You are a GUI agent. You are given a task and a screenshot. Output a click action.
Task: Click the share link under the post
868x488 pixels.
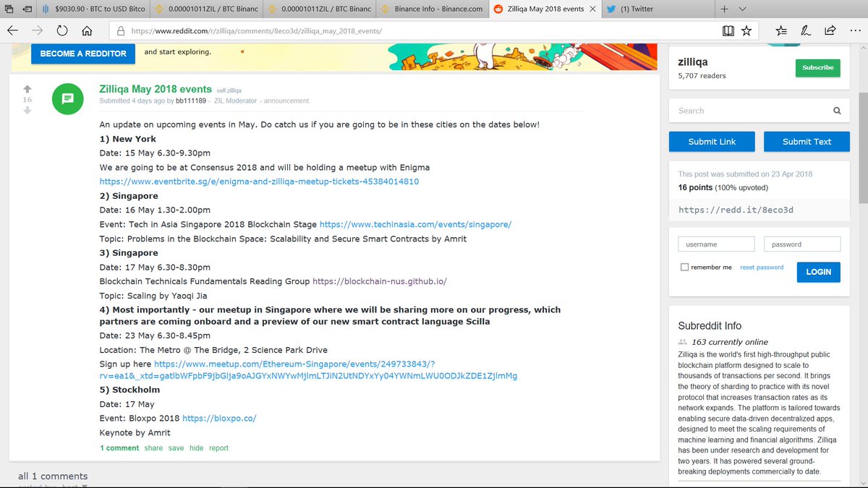153,448
